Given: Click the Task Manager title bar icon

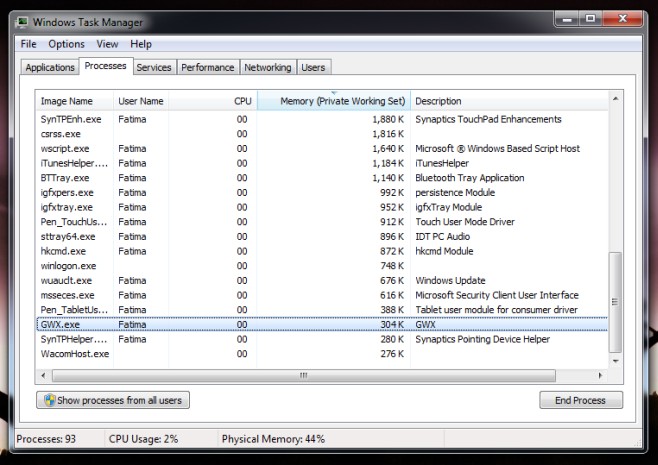Looking at the screenshot, I should coord(22,21).
